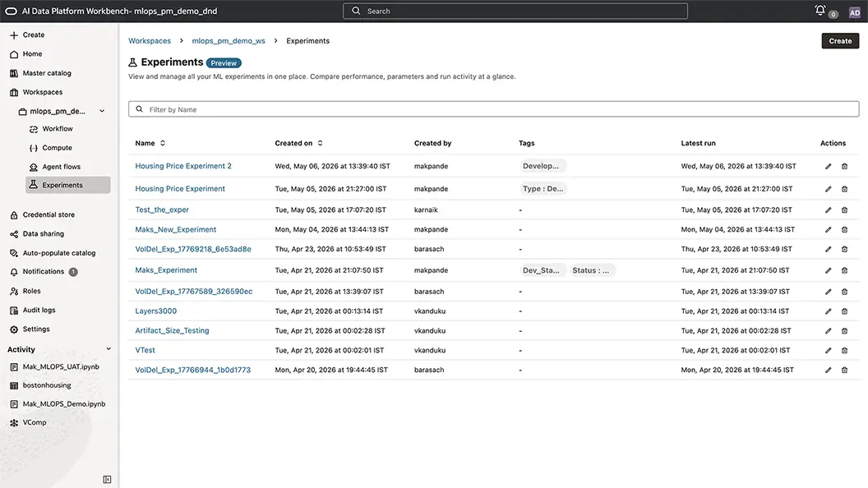Viewport: 868px width, 488px height.
Task: Open Workflow under the workspace
Action: [x=51, y=128]
